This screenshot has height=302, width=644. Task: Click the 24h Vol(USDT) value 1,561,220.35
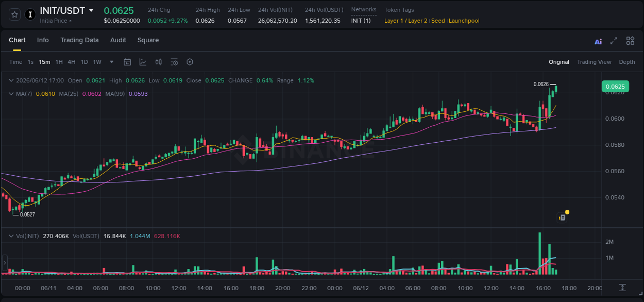[323, 21]
